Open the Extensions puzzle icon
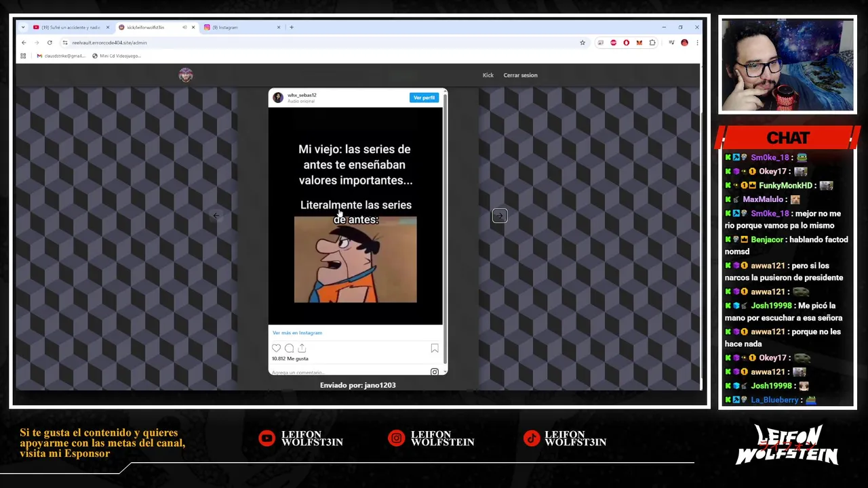868x488 pixels. coord(652,43)
